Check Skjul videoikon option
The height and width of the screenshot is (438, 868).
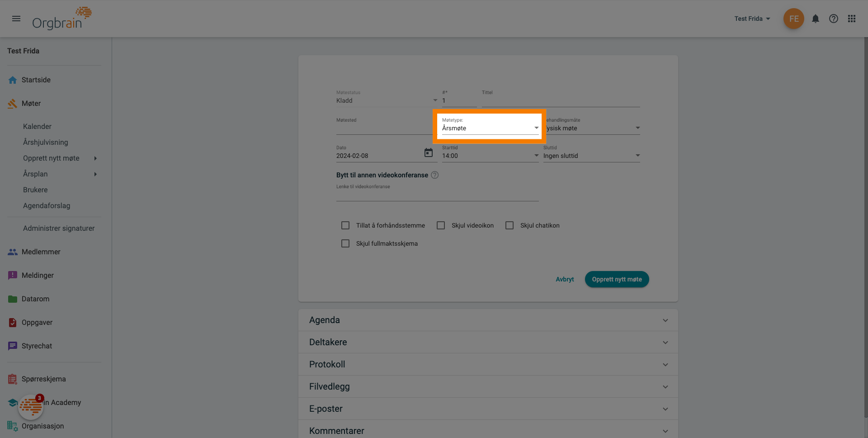tap(441, 225)
